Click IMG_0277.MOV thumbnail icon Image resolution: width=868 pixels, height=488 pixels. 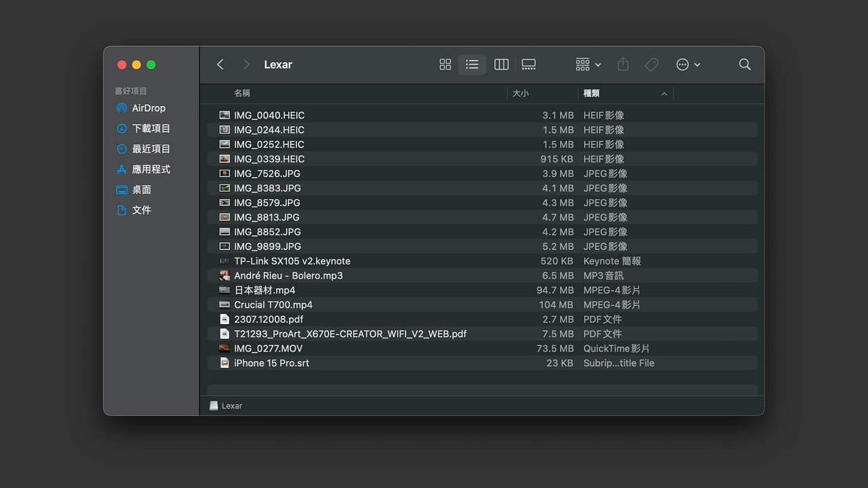(x=224, y=348)
